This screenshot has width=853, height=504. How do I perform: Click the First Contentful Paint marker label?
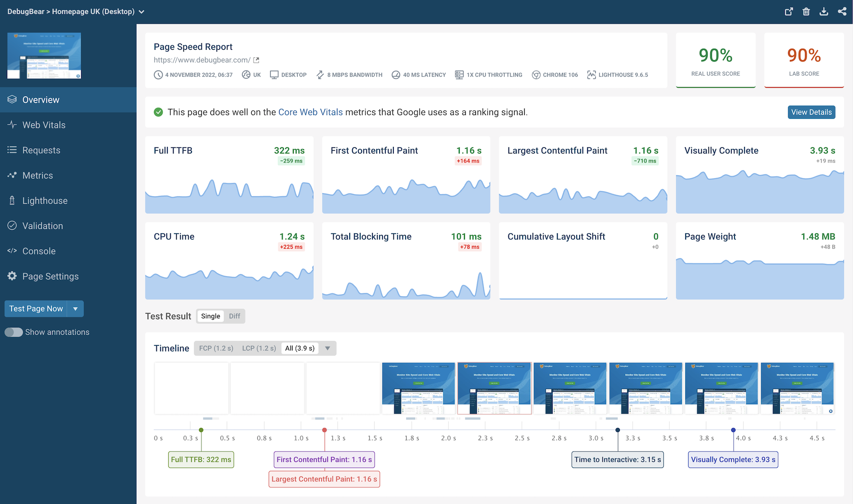(325, 459)
